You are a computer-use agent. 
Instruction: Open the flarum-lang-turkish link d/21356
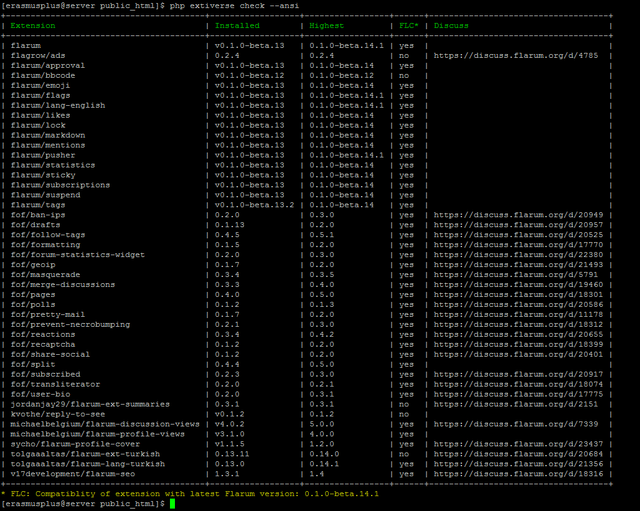click(518, 464)
